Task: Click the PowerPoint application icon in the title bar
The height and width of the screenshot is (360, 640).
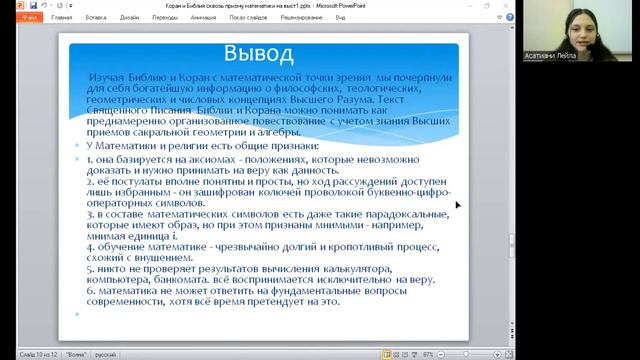Action: pos(21,5)
